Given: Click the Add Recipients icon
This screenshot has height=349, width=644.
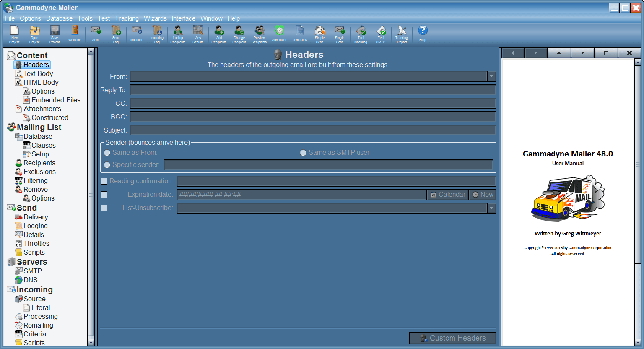Looking at the screenshot, I should tap(219, 34).
